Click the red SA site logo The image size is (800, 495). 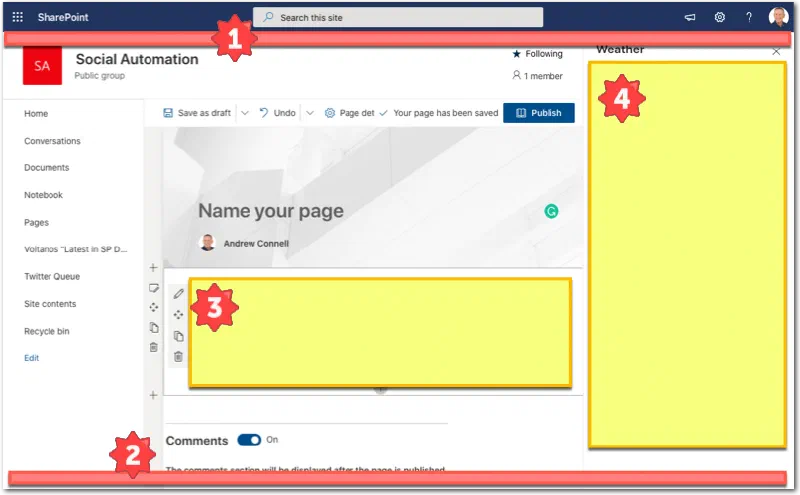(x=42, y=65)
